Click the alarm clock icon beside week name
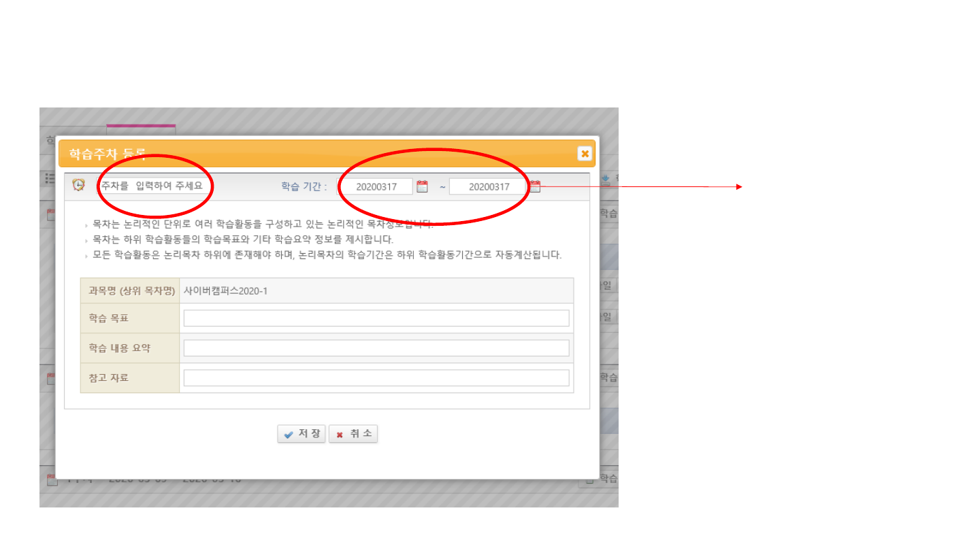This screenshot has width=980, height=551. click(x=79, y=185)
